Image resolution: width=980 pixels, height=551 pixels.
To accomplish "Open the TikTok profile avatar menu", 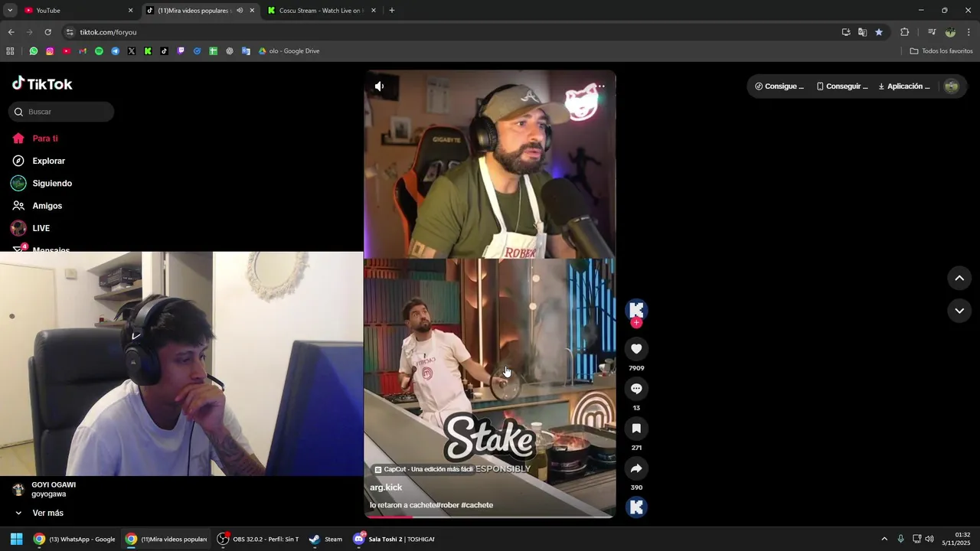I will 952,86.
